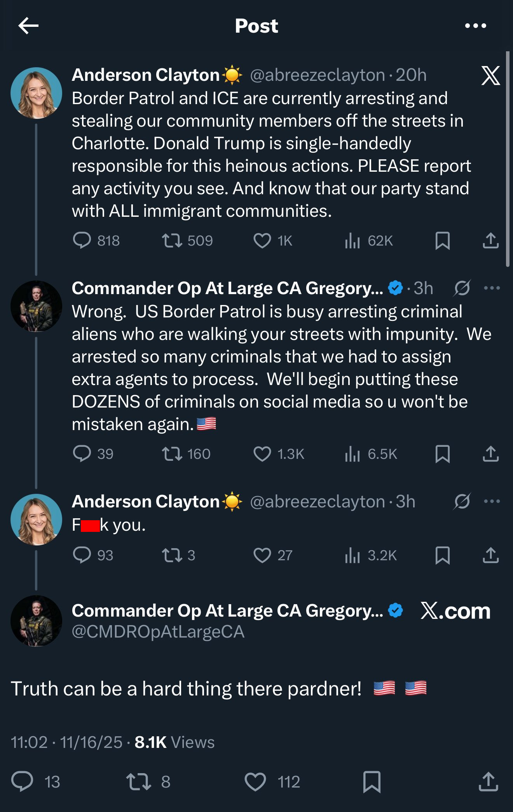Bookmark Anderson Clayton's first post
The image size is (513, 812).
[x=442, y=240]
